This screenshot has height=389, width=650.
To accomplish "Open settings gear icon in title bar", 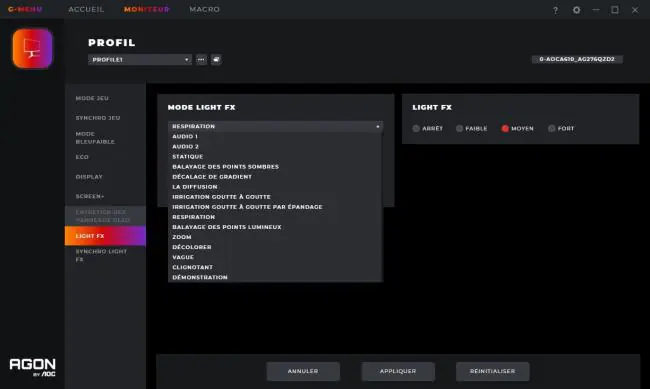I will (576, 10).
